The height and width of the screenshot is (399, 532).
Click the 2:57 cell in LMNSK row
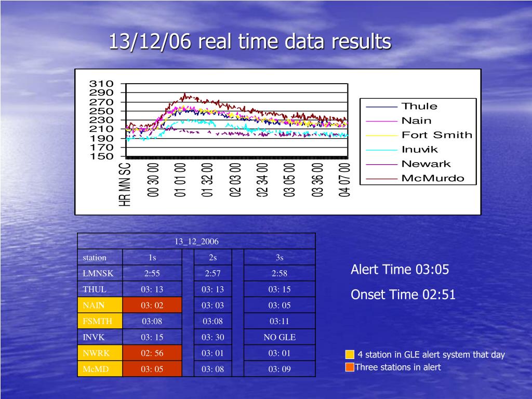coord(212,273)
